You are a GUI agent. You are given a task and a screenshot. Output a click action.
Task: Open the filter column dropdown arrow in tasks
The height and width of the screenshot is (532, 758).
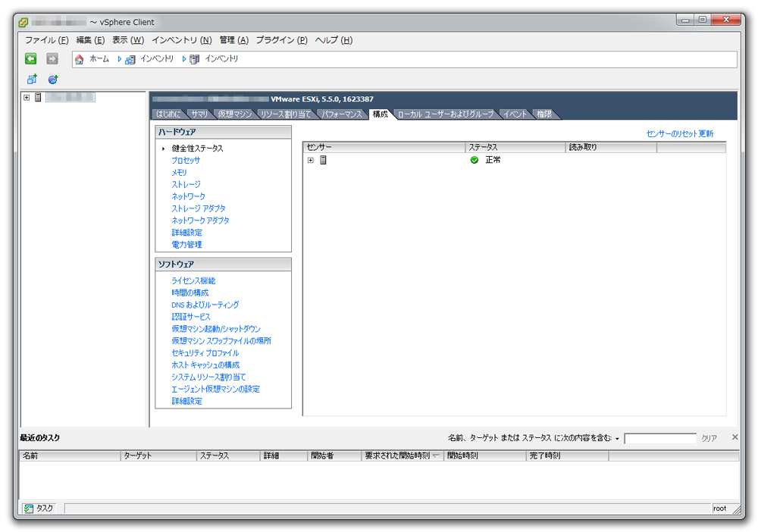pos(617,439)
